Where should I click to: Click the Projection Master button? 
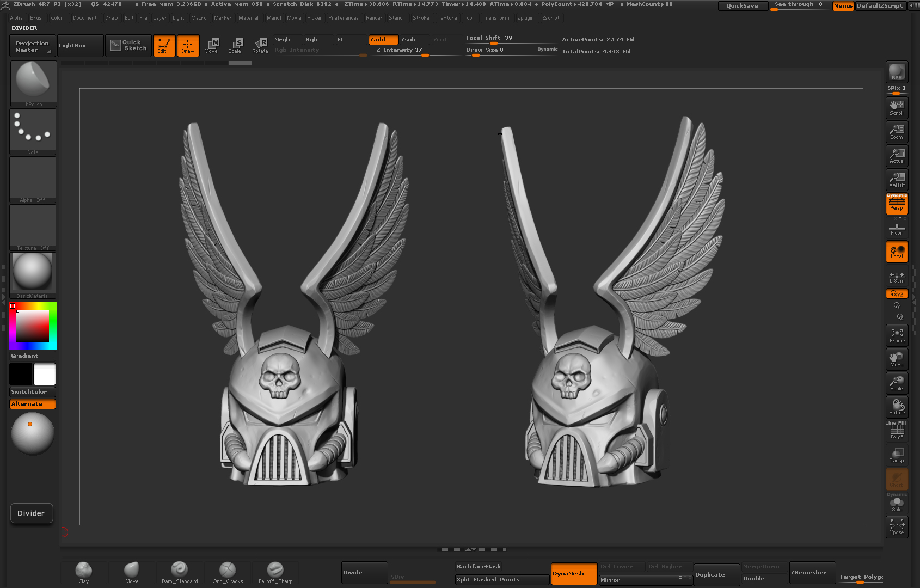click(x=32, y=46)
